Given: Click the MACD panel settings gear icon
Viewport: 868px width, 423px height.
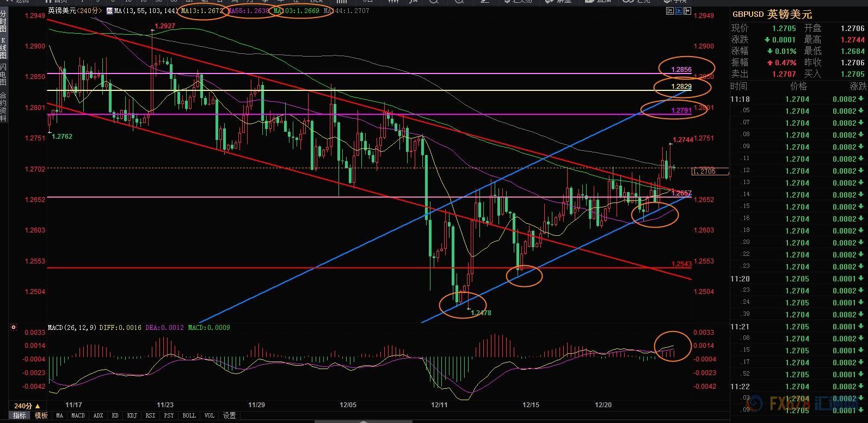Looking at the screenshot, I should (x=14, y=328).
